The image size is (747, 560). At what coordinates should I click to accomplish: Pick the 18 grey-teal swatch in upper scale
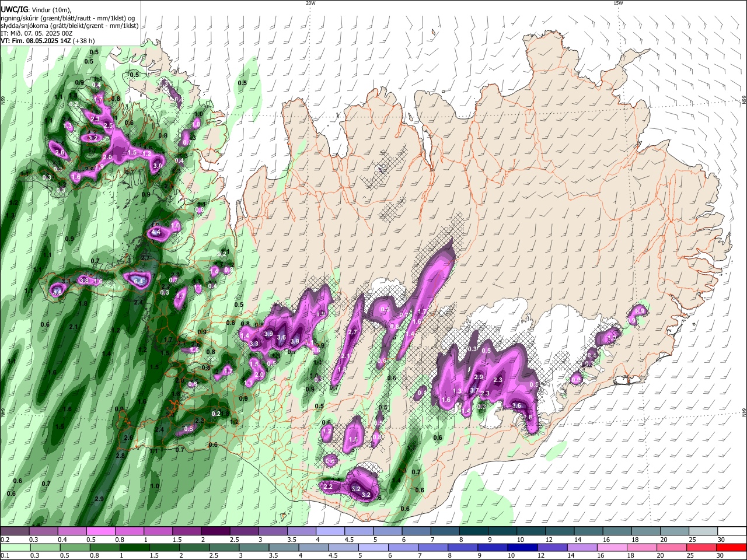[645, 531]
